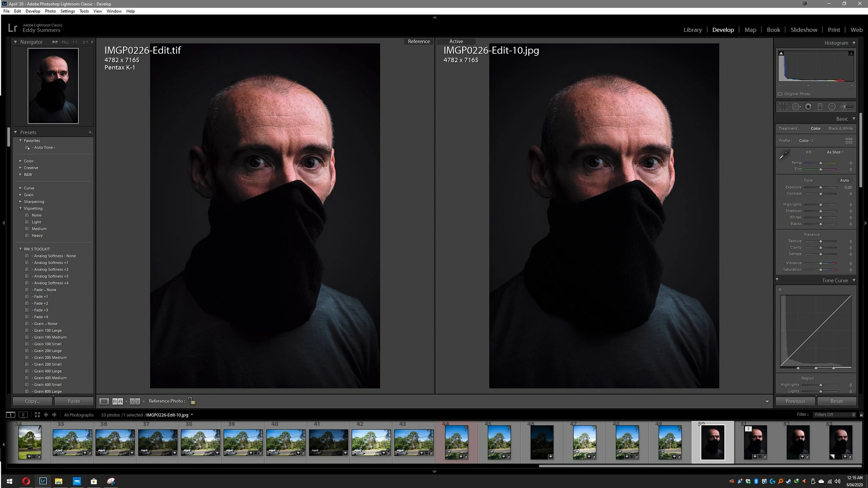Open Grid view from filmstrip bar
Screen dimensions: 868x488
37,415
